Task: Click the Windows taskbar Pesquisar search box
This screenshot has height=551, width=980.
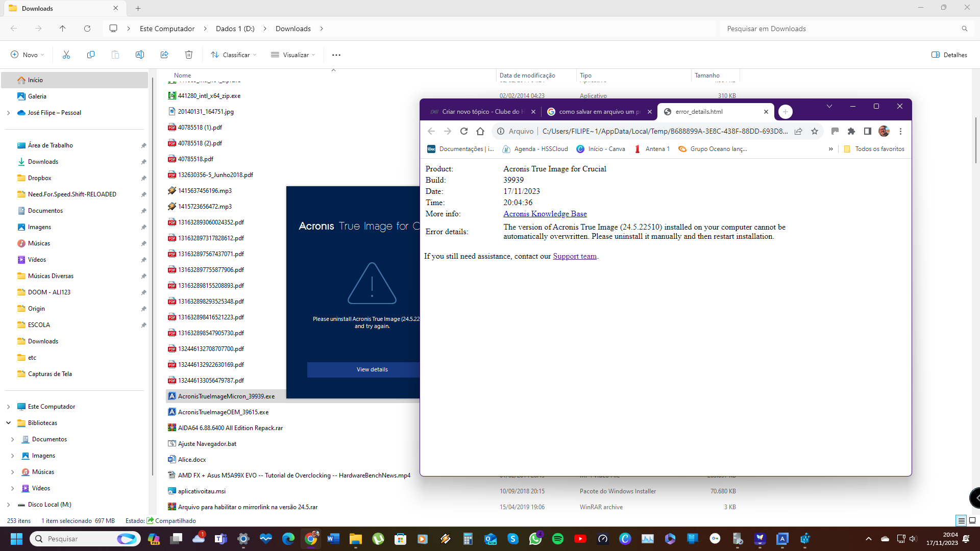Action: coord(85,539)
